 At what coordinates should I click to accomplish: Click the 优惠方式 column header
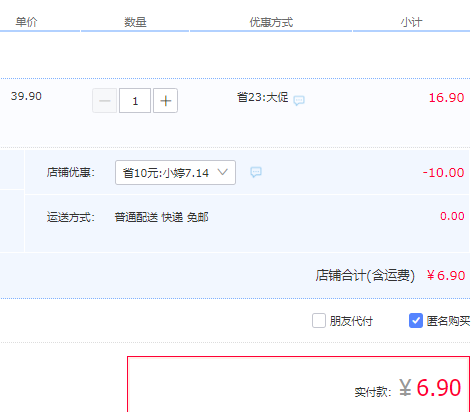coord(271,22)
